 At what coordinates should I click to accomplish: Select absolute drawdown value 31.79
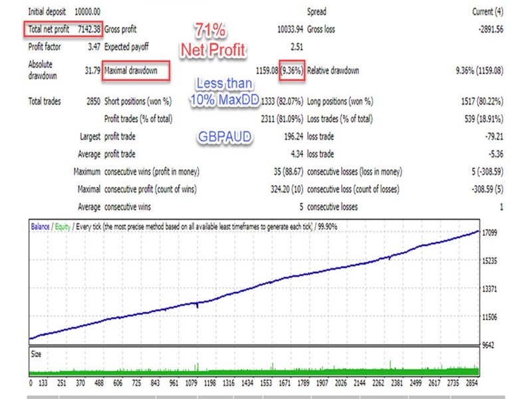point(92,70)
